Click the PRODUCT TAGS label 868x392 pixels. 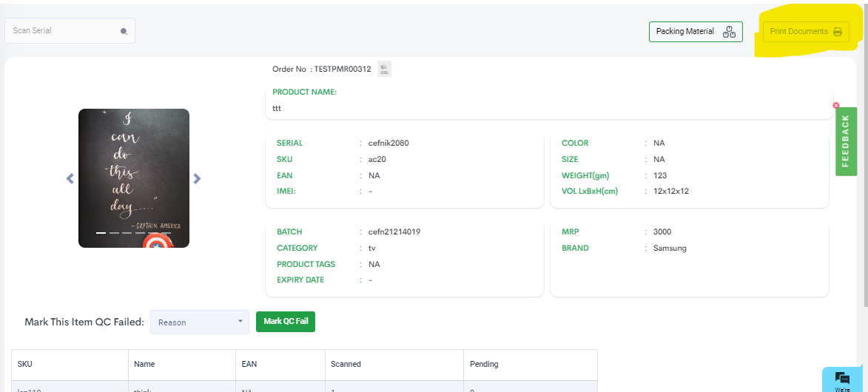click(x=306, y=264)
